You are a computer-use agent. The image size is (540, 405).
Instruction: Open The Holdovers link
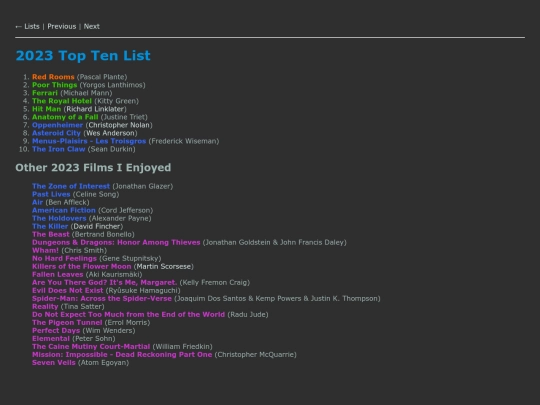tap(59, 218)
